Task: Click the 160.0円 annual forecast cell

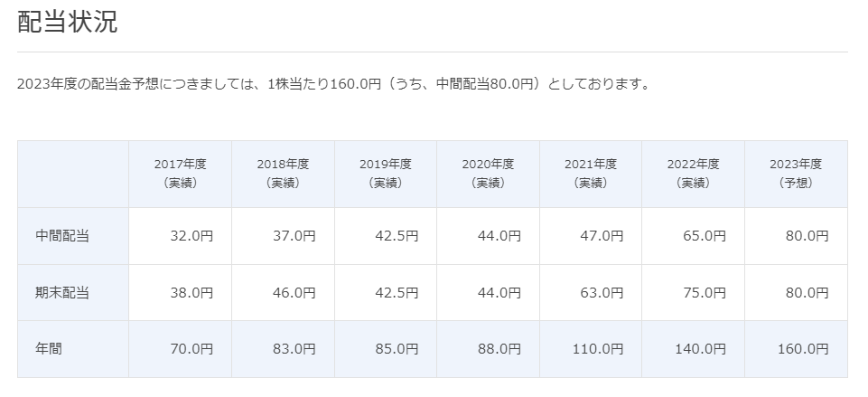Action: tap(803, 348)
